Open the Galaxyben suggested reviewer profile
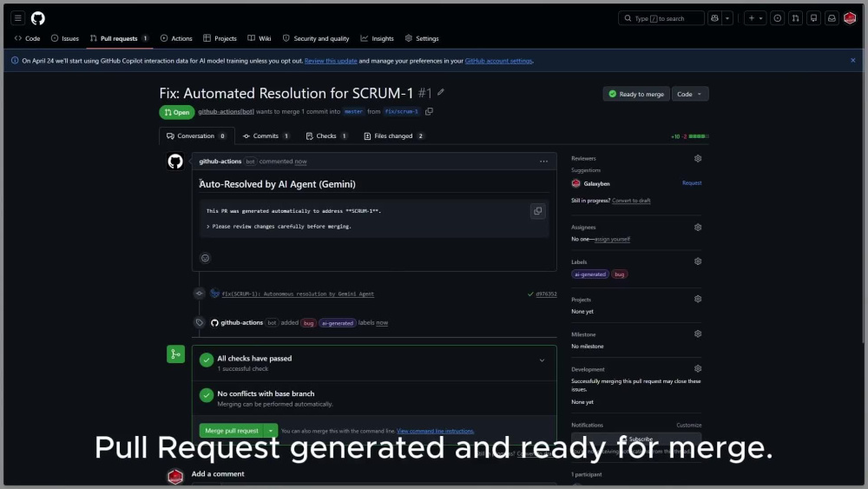 596,183
